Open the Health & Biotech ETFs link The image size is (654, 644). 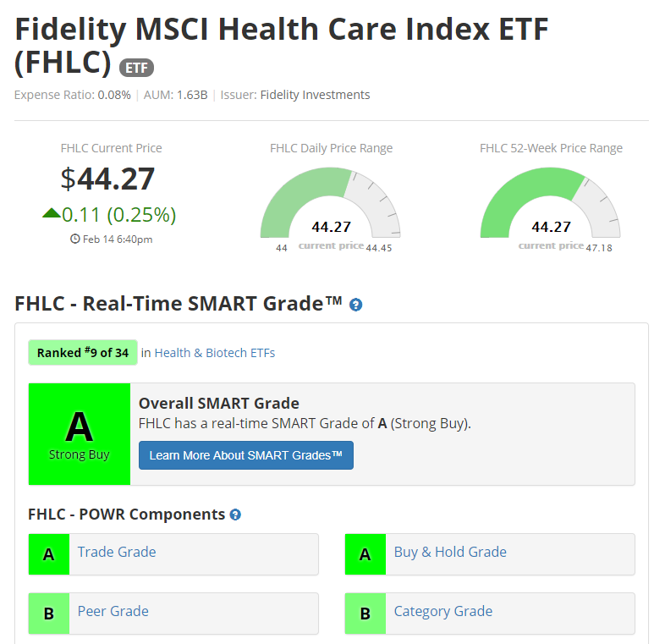click(214, 353)
